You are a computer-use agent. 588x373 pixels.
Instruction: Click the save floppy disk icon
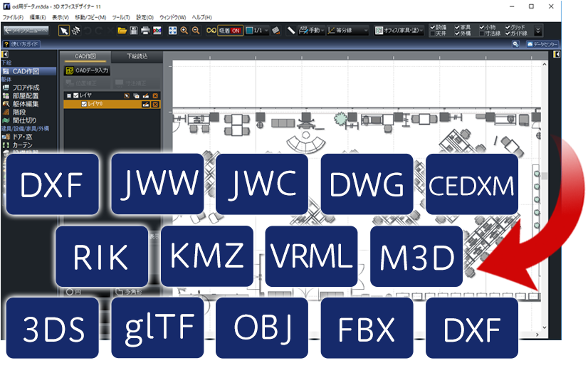134,31
